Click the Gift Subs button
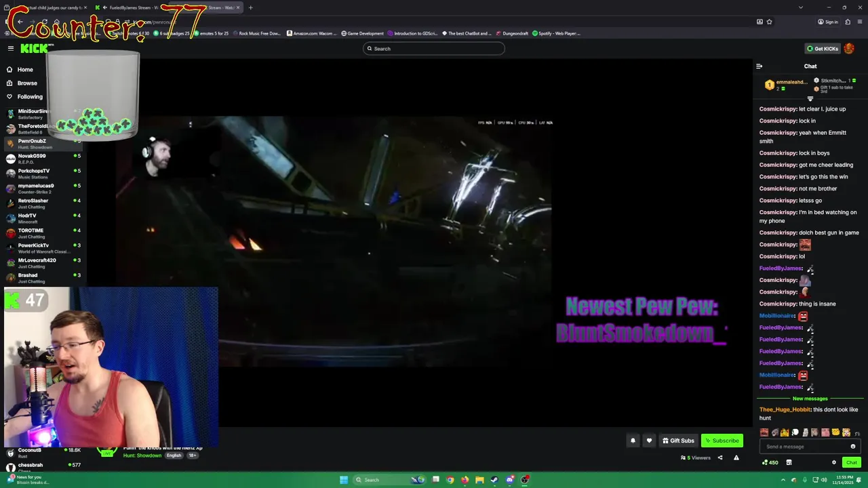The image size is (868, 488). click(678, 441)
